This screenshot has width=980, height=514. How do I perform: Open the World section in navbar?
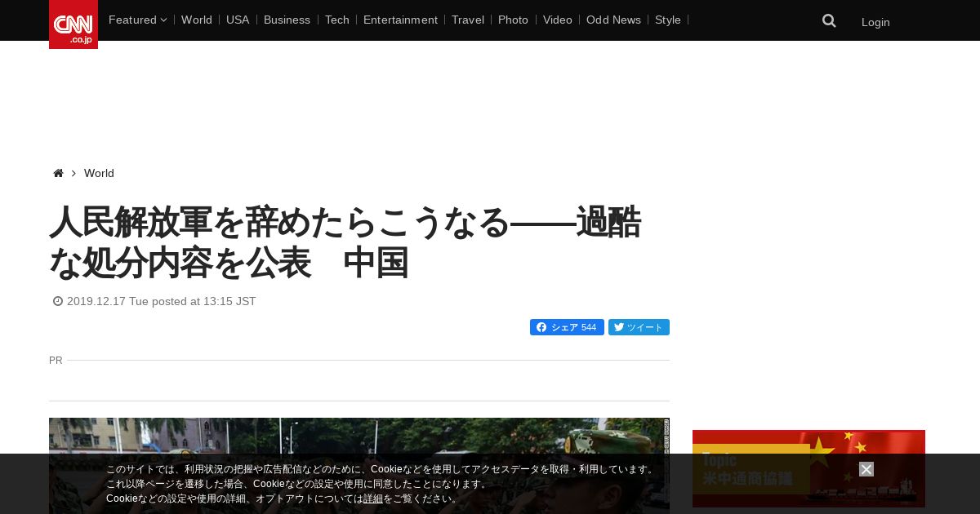(x=197, y=20)
